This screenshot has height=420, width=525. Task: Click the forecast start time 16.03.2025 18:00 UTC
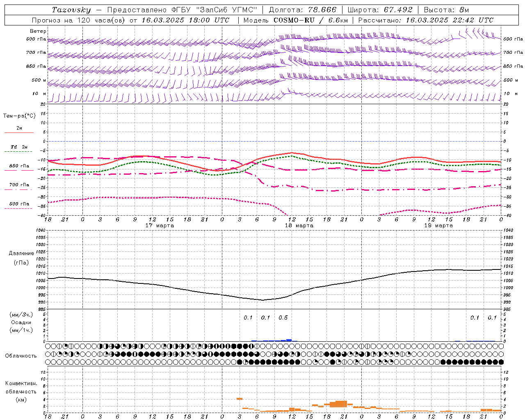(186, 20)
